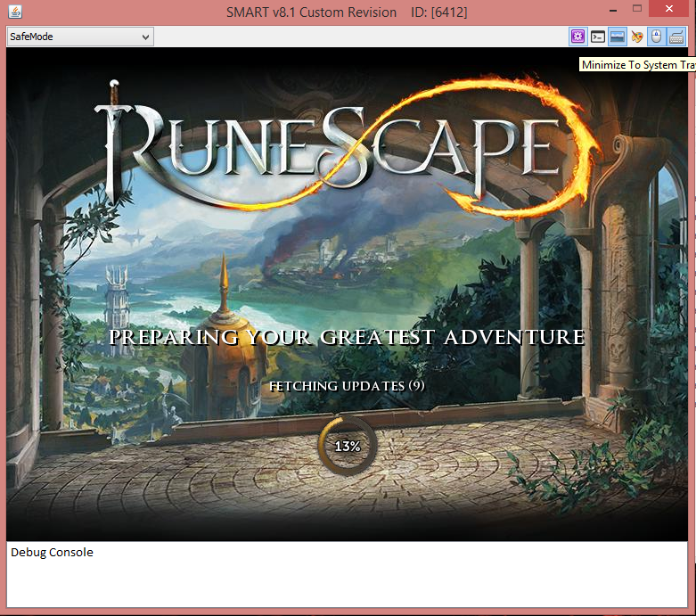Image resolution: width=696 pixels, height=616 pixels.
Task: Toggle the keyboard input icon
Action: pos(676,37)
